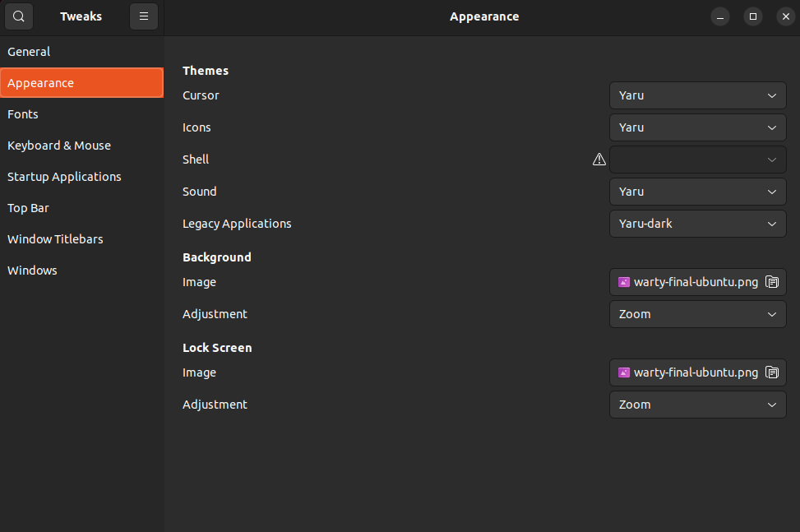800x532 pixels.
Task: Switch to the Keyboard & Mouse section
Action: point(59,146)
